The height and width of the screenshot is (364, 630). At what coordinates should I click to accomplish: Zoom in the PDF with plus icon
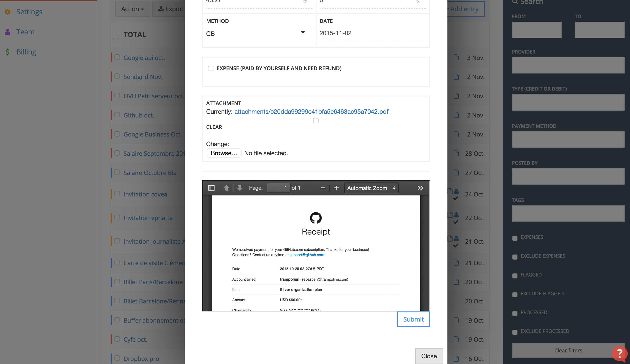click(336, 188)
